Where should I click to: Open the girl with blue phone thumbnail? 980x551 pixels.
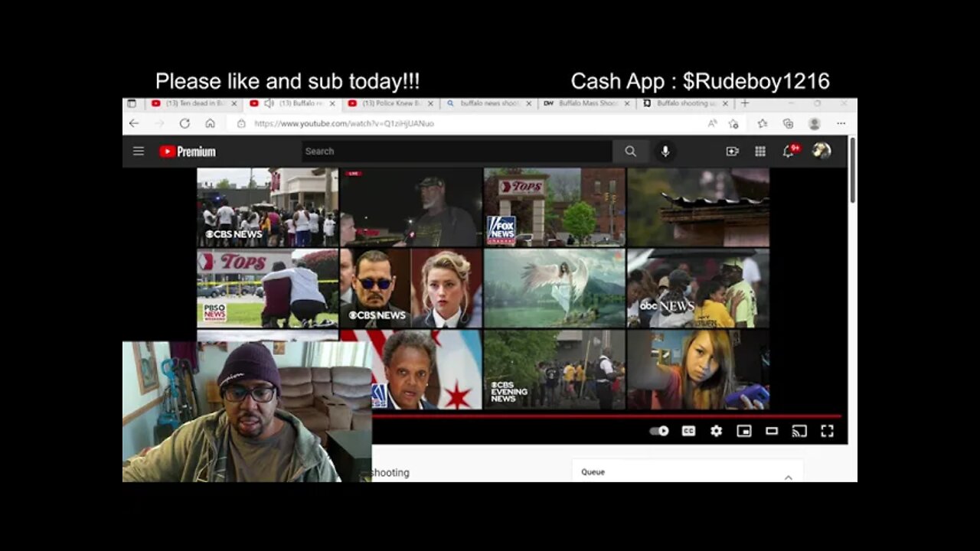click(x=698, y=370)
